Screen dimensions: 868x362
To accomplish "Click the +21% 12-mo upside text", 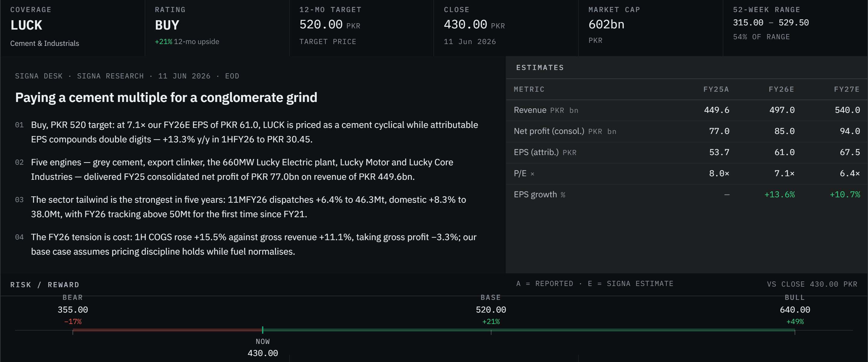I will tap(187, 42).
